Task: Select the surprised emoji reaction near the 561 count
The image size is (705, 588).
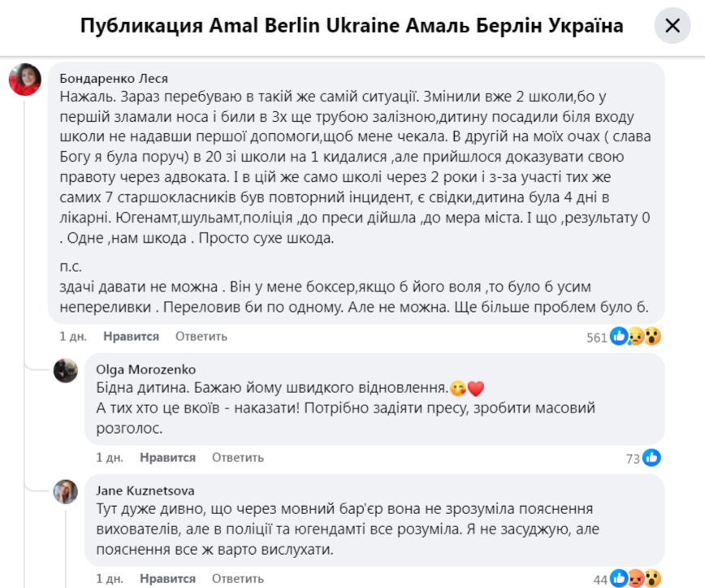Action: tap(652, 335)
